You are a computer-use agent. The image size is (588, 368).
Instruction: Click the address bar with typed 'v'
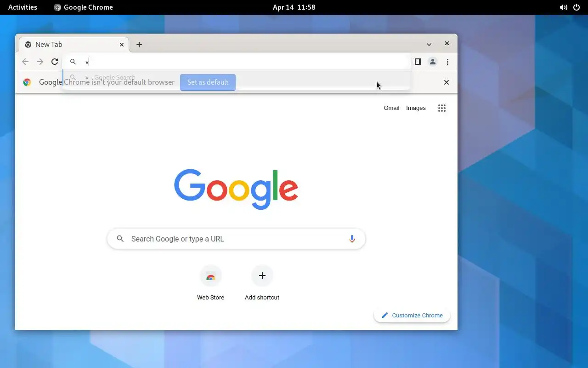click(x=236, y=62)
